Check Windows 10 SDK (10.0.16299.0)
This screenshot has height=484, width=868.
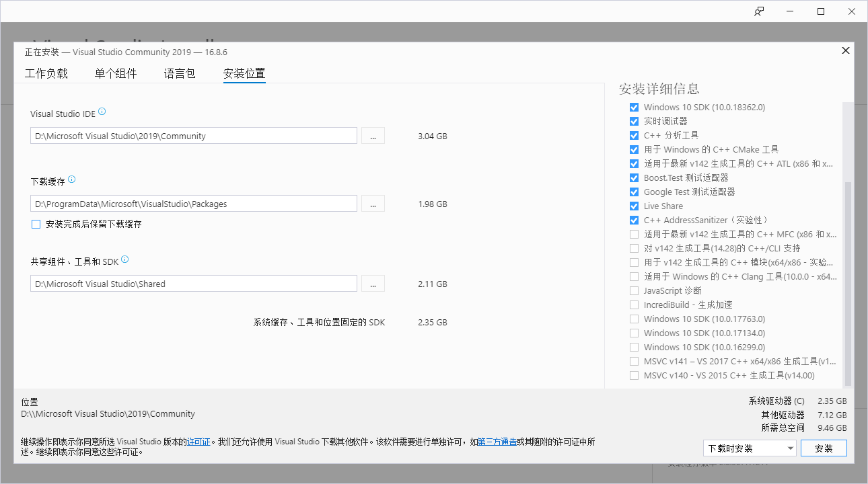click(634, 348)
